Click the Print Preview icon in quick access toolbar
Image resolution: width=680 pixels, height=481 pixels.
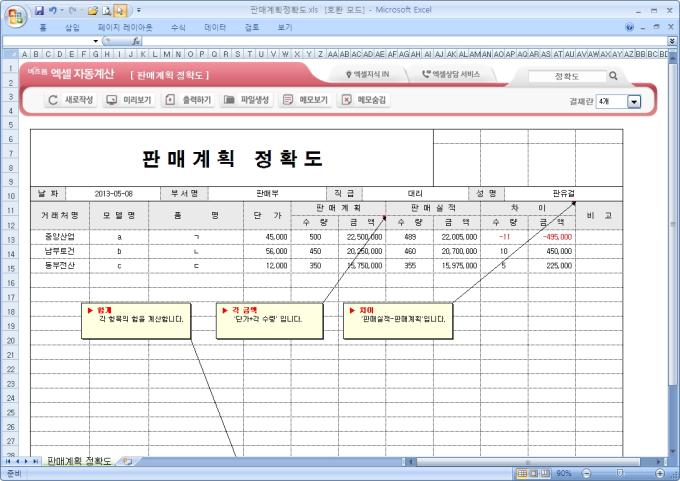click(x=107, y=10)
